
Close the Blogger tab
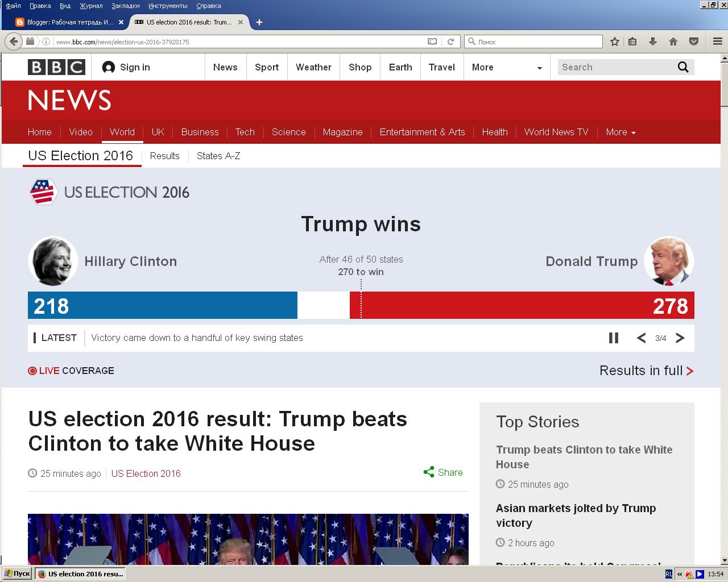pyautogui.click(x=121, y=22)
